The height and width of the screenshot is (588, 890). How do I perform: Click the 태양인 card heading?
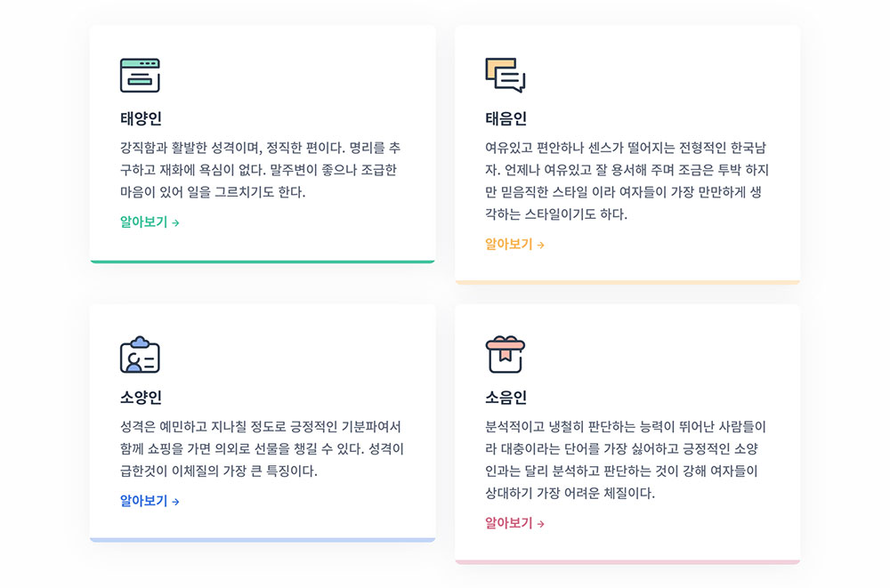(x=141, y=118)
